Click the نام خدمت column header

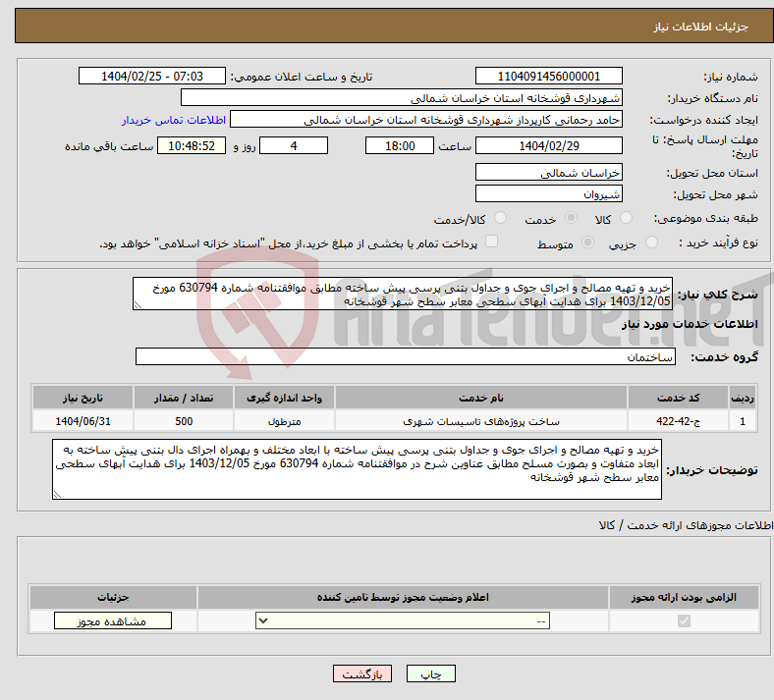[x=481, y=398]
